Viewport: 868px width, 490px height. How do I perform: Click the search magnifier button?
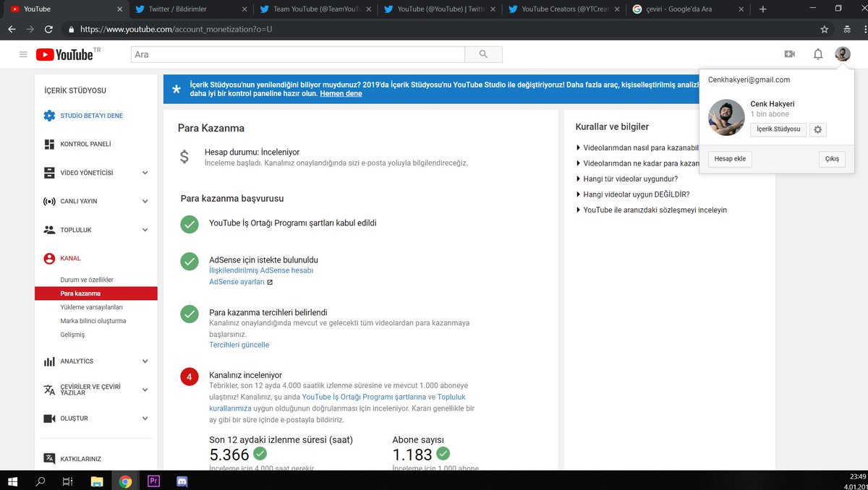click(483, 54)
